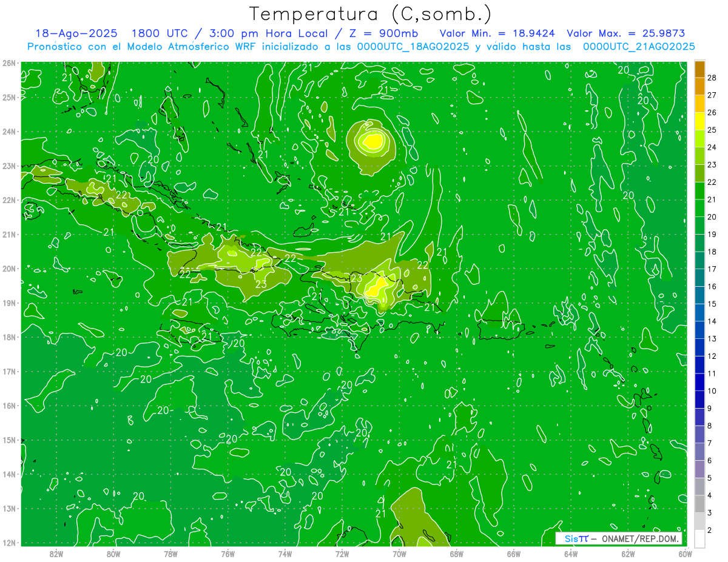Click the "26N" latitude axis label

click(8, 63)
